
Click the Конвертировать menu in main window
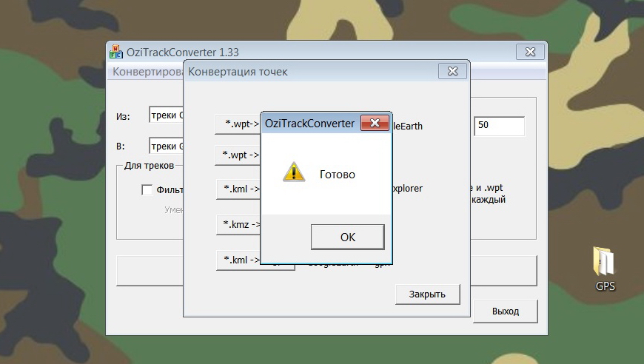pyautogui.click(x=148, y=72)
